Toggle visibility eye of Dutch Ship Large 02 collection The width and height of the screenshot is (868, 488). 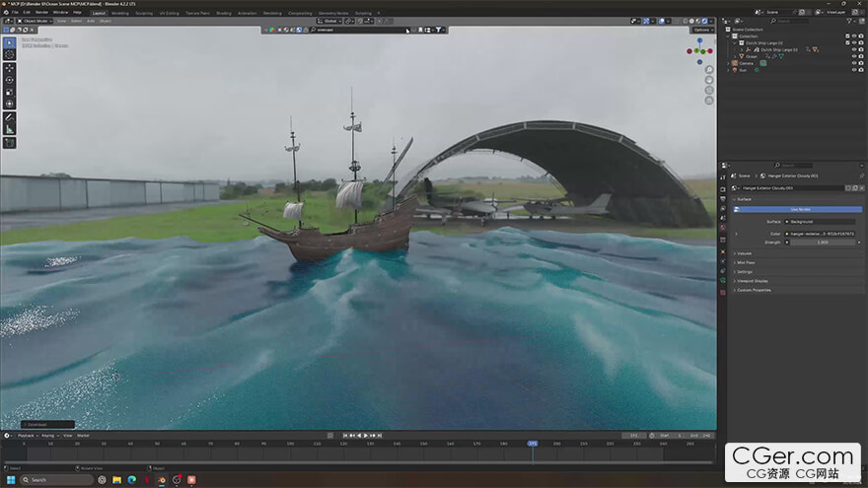[x=854, y=42]
